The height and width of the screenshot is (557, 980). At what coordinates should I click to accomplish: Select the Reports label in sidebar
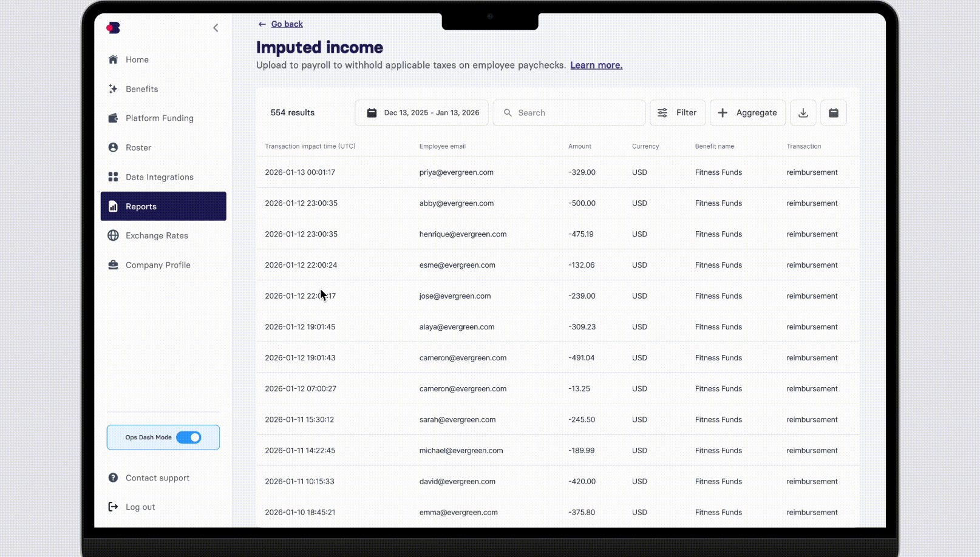[141, 206]
